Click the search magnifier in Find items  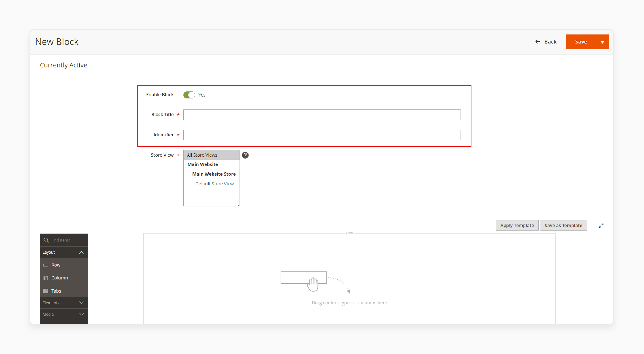46,240
